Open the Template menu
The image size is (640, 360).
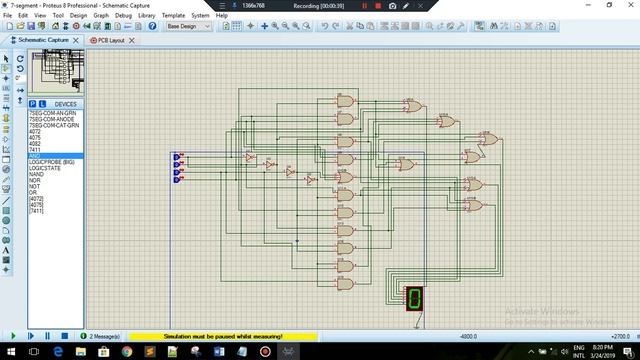click(x=173, y=16)
